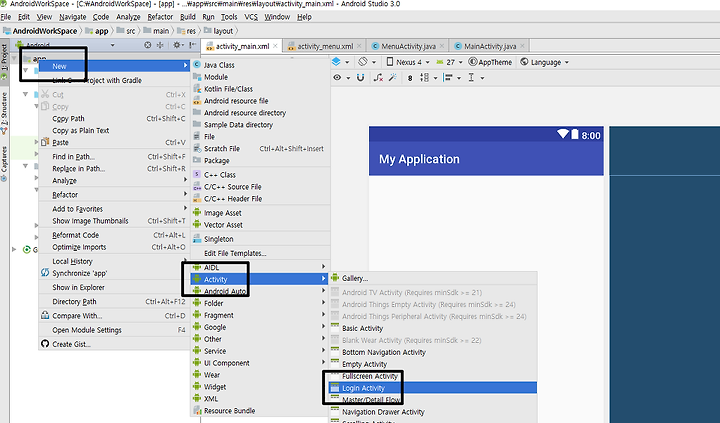
Task: Click the res breadcrumb folder
Action: [187, 31]
